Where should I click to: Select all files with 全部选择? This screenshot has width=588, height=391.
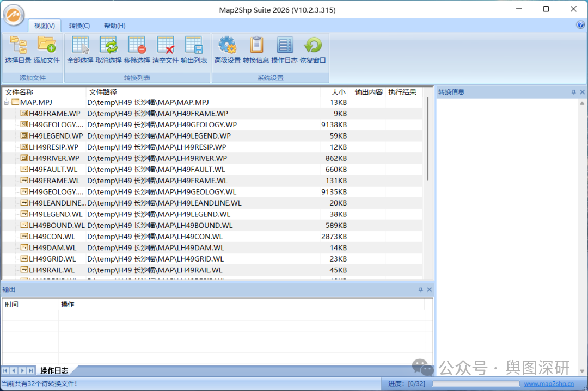point(80,45)
